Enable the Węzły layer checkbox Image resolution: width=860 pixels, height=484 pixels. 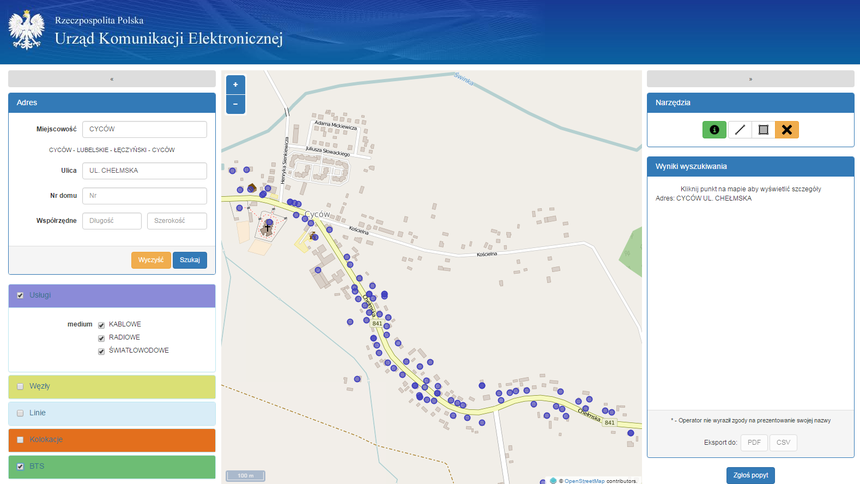coord(20,386)
